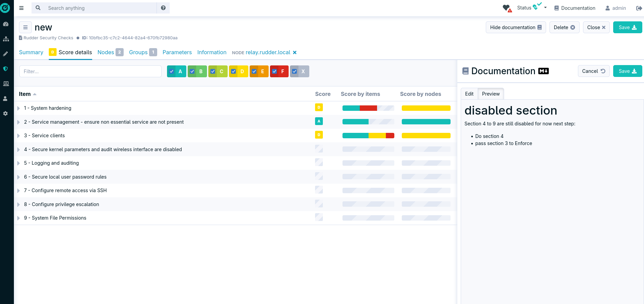The image size is (644, 304).
Task: Toggle the F score filter checkbox
Action: (275, 72)
